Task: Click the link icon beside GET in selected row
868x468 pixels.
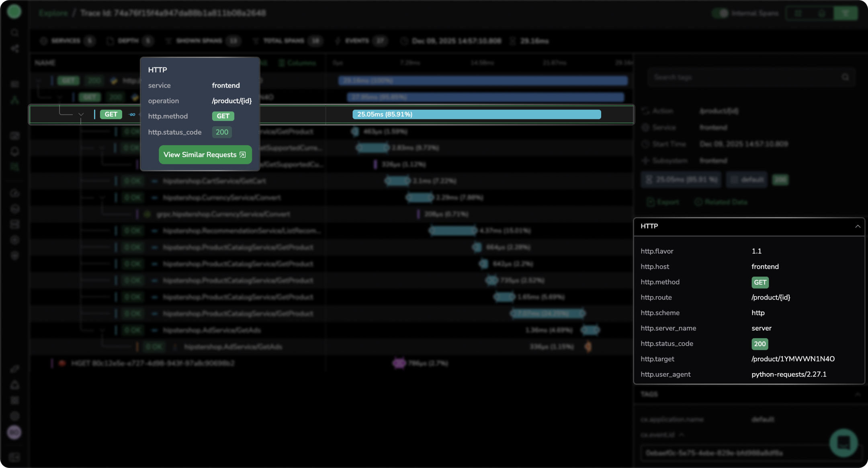Action: 132,115
